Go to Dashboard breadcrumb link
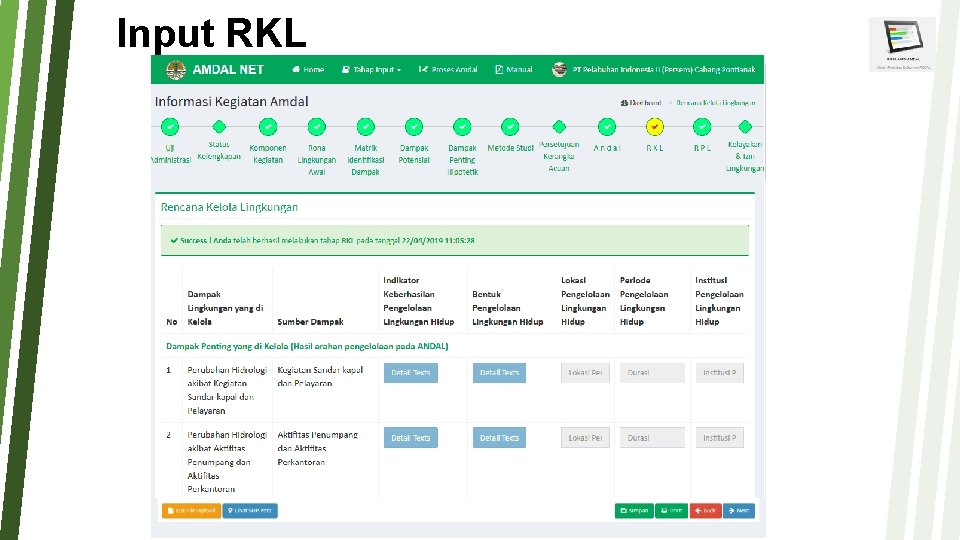The width and height of the screenshot is (960, 540). [641, 103]
